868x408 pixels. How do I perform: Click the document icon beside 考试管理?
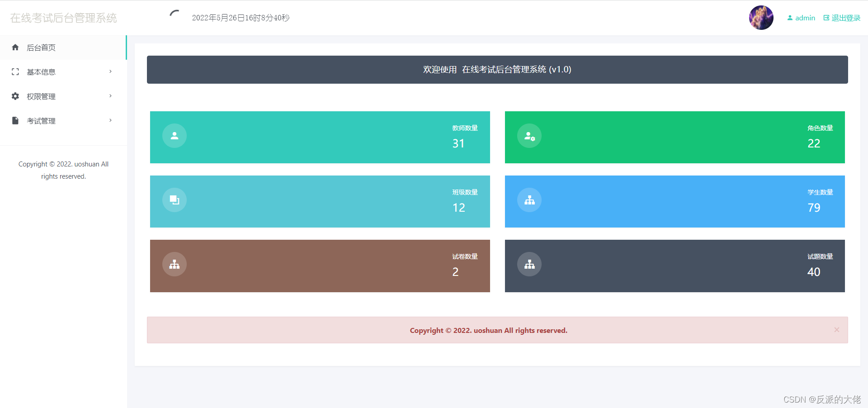[x=15, y=121]
